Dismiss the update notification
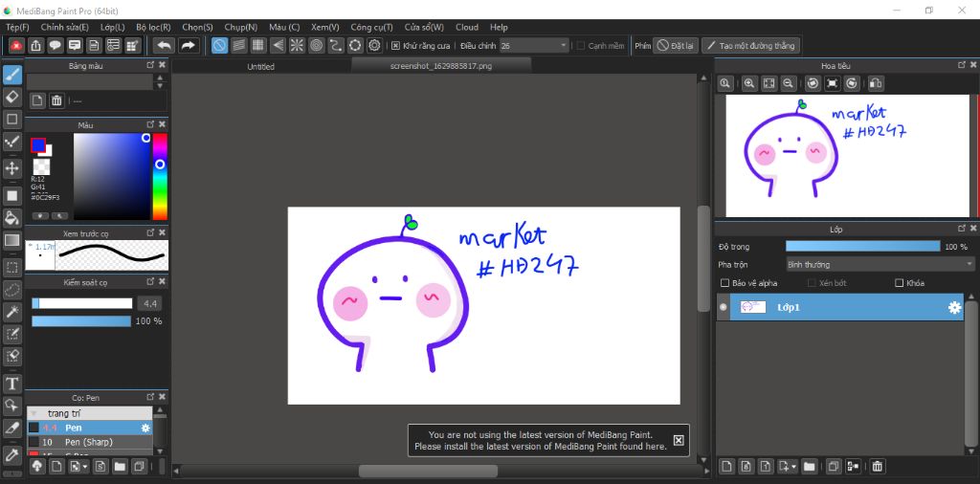This screenshot has width=980, height=484. pos(679,440)
